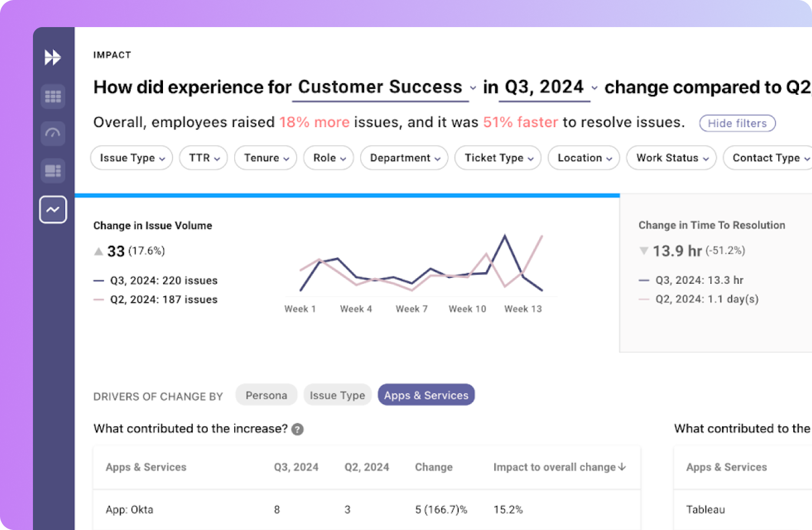The width and height of the screenshot is (812, 530).
Task: Click help icon beside increase question
Action: pyautogui.click(x=298, y=429)
